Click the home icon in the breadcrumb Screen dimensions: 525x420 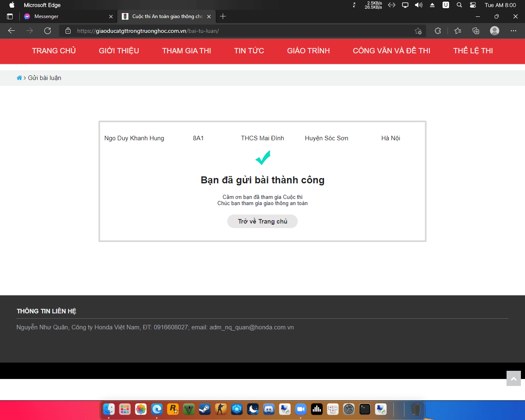coord(19,78)
